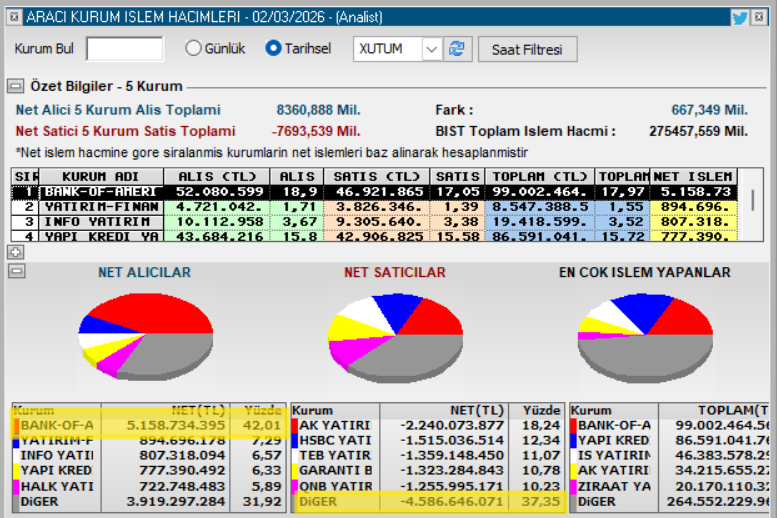
Task: Select the YATIRIM-FINAN table row
Action: [x=375, y=207]
